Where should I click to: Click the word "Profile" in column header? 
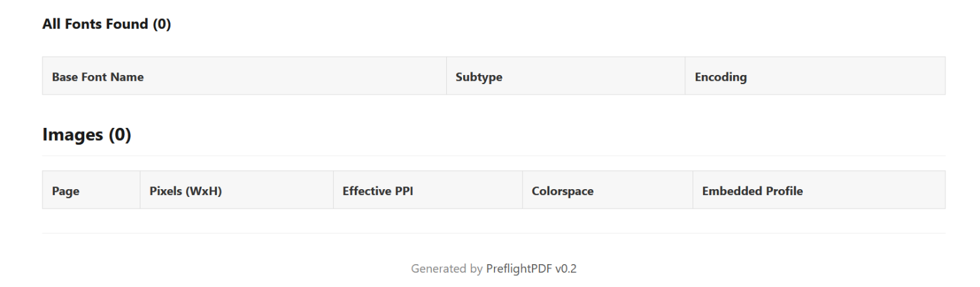click(x=781, y=191)
